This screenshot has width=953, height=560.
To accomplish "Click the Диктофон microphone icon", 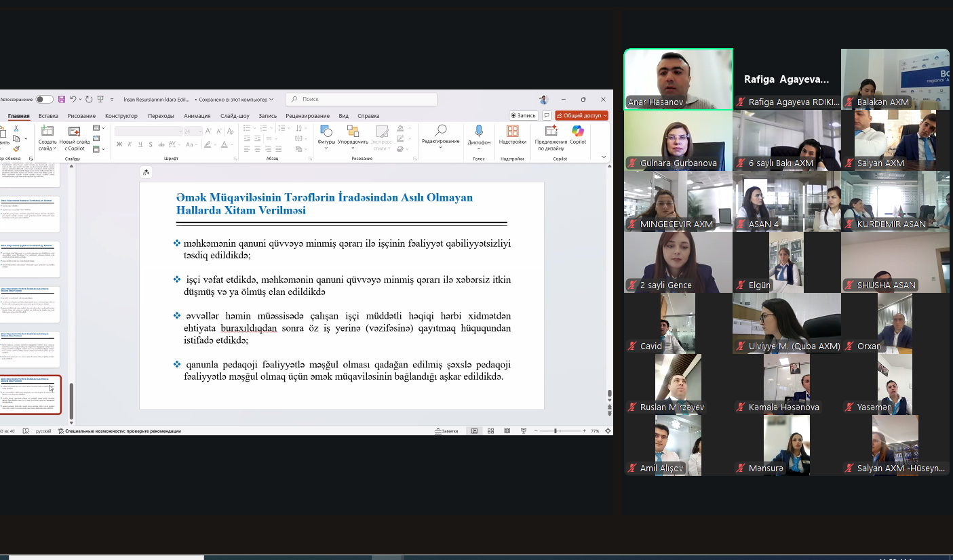I will (479, 131).
